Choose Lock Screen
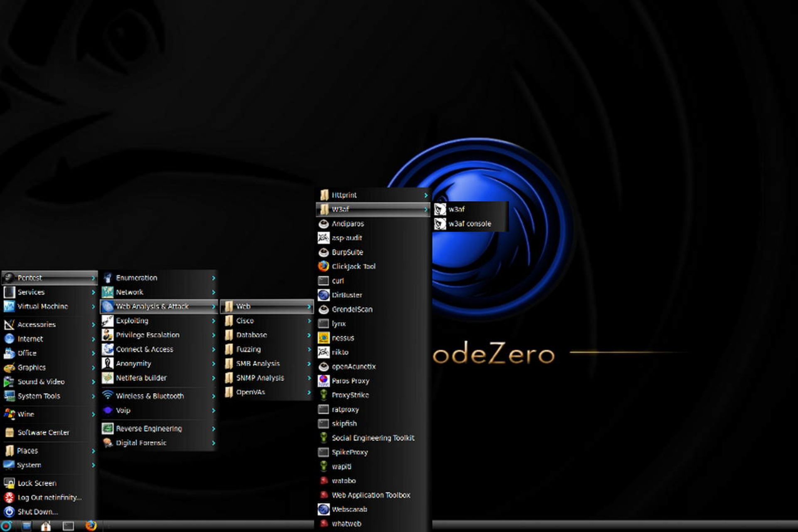The width and height of the screenshot is (798, 532). coord(49,483)
